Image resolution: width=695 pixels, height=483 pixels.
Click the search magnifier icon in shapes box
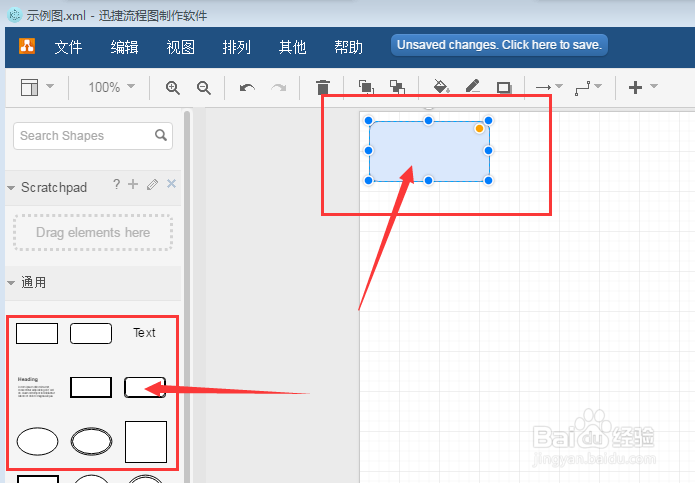pyautogui.click(x=161, y=135)
